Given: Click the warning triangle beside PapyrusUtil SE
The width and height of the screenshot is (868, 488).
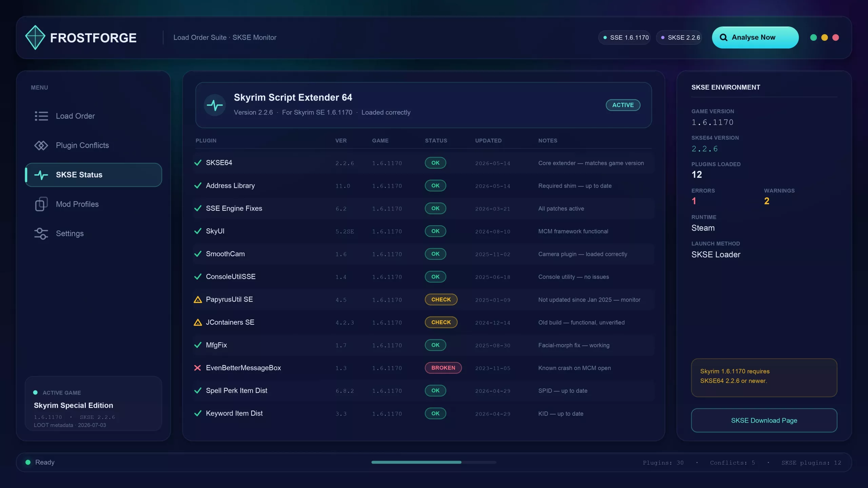Looking at the screenshot, I should [x=198, y=300].
